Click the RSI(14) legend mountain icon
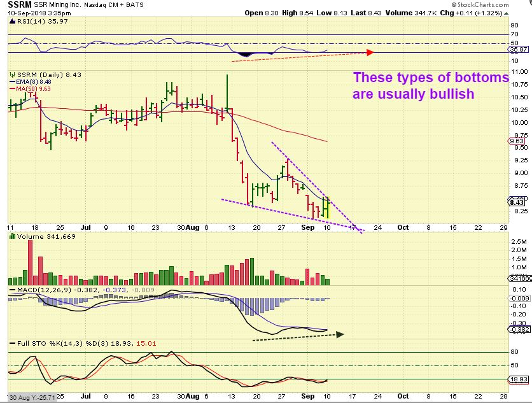The image size is (532, 403). [x=13, y=21]
